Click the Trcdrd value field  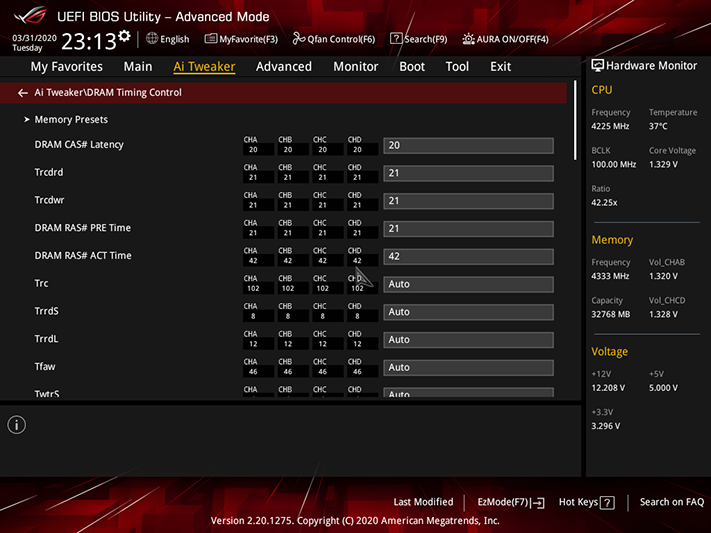click(x=468, y=173)
